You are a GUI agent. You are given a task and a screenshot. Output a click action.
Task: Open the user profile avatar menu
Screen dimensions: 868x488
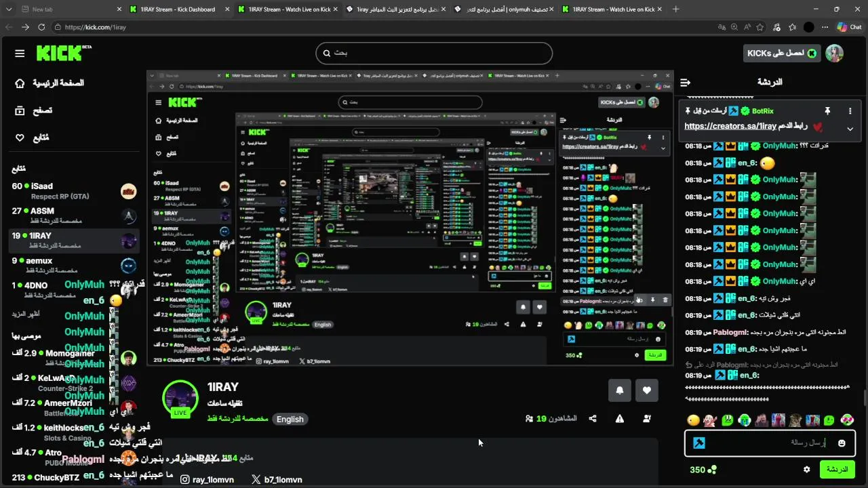click(834, 54)
